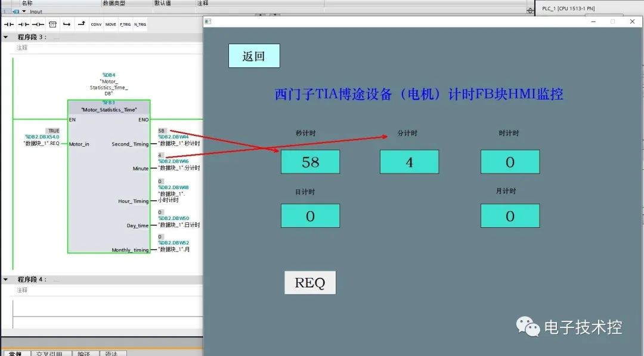Insert a normally open contact
The height and width of the screenshot is (356, 644).
click(8, 24)
